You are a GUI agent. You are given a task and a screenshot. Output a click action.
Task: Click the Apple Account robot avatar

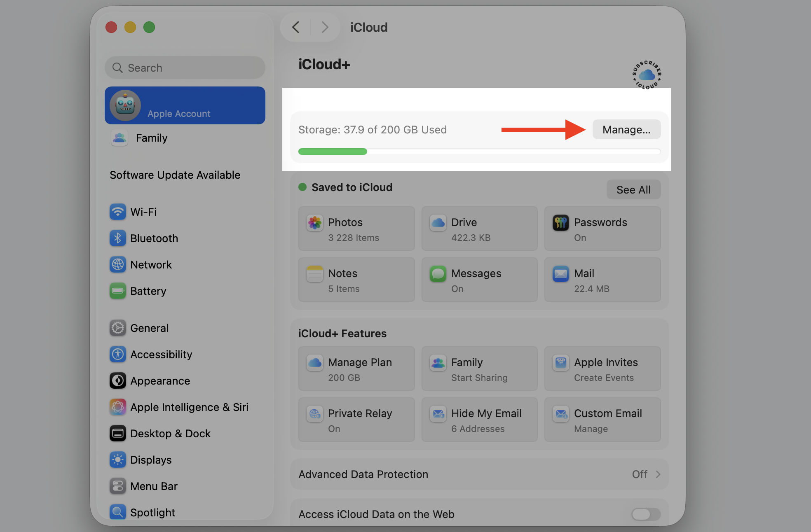tap(125, 105)
